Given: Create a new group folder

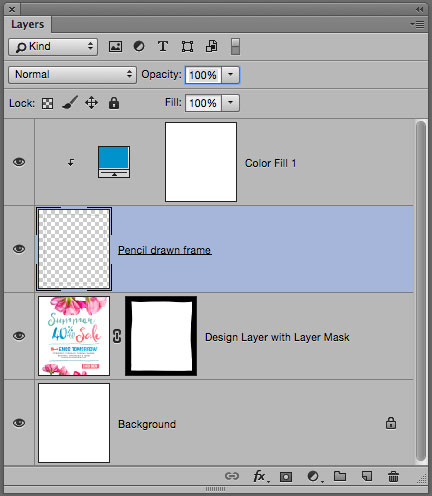Looking at the screenshot, I should (x=340, y=476).
